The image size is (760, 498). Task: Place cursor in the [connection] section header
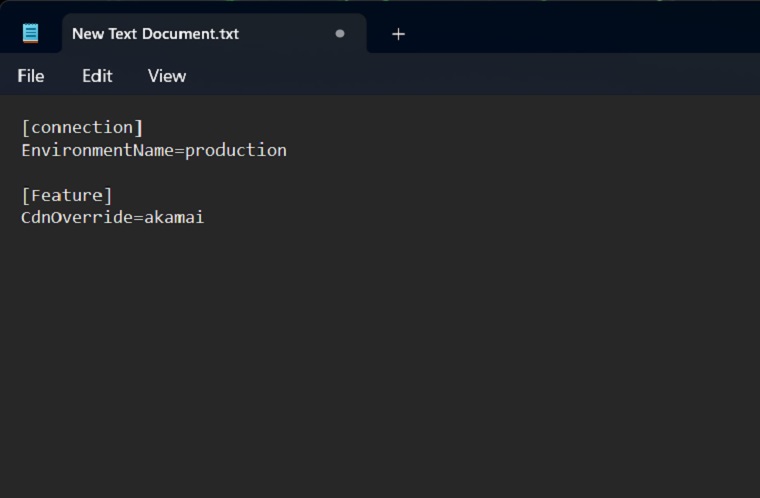pos(82,127)
